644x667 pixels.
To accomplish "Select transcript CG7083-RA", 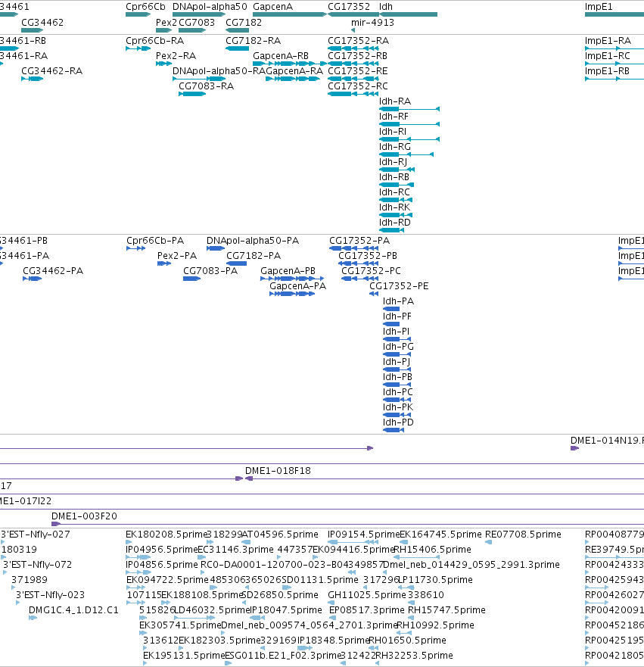I will (206, 86).
